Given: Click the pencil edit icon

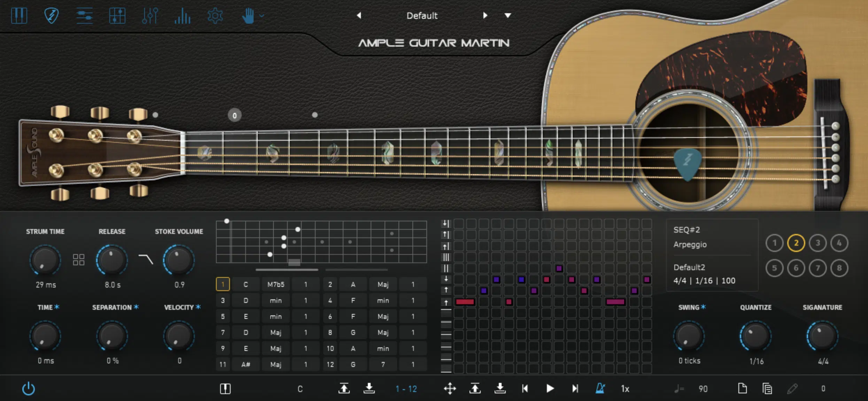Looking at the screenshot, I should point(792,388).
